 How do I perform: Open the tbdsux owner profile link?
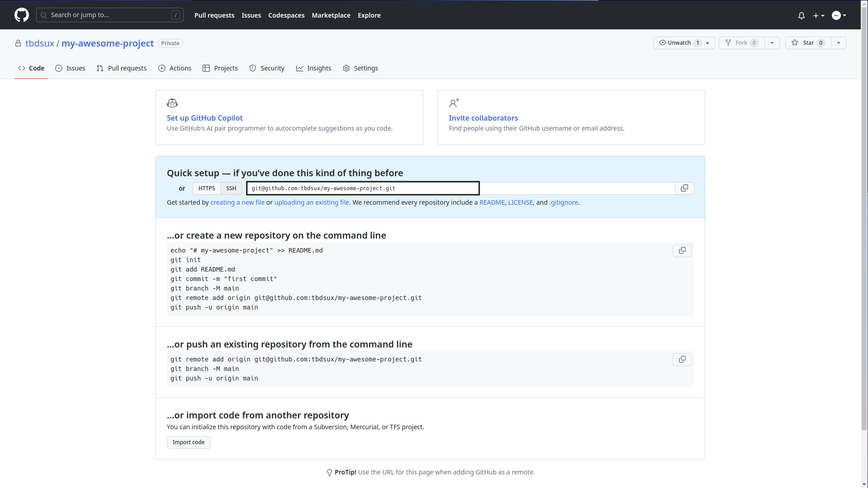[x=40, y=43]
